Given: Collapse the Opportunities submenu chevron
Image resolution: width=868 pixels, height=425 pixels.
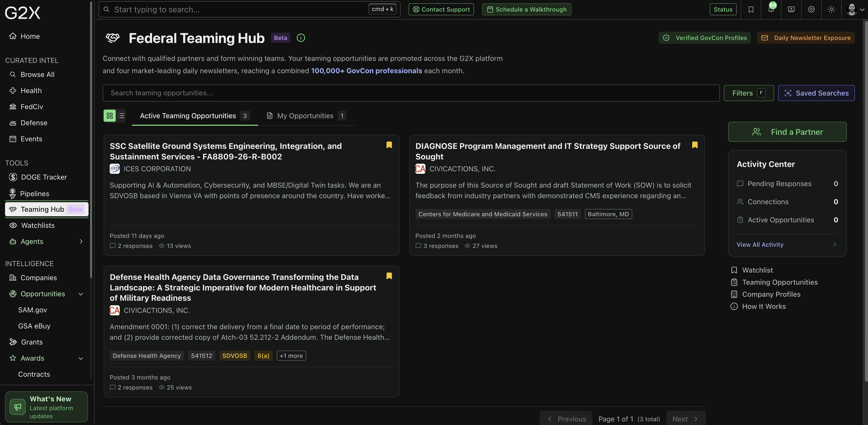Looking at the screenshot, I should click(81, 294).
